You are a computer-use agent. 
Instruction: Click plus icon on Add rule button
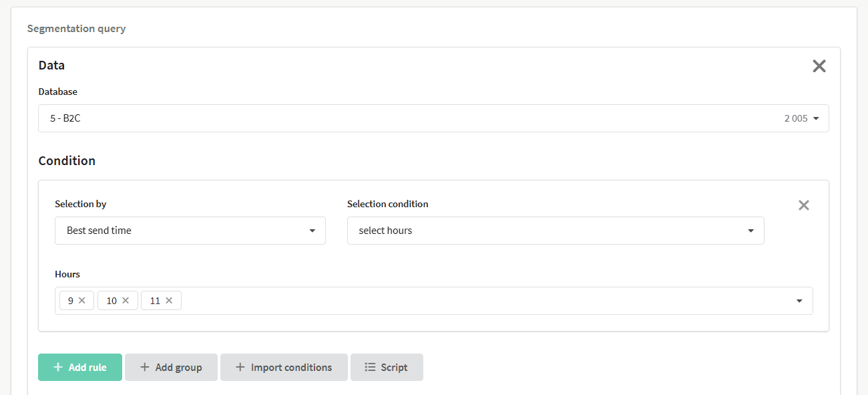click(58, 367)
